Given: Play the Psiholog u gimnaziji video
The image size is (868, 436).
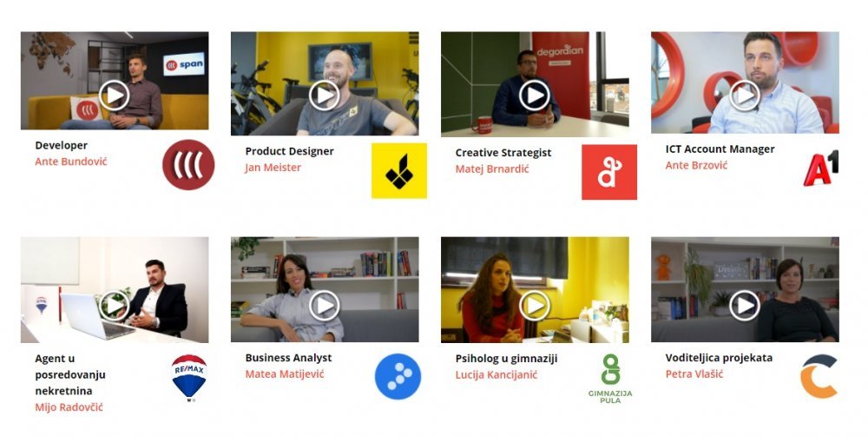Looking at the screenshot, I should 534,305.
